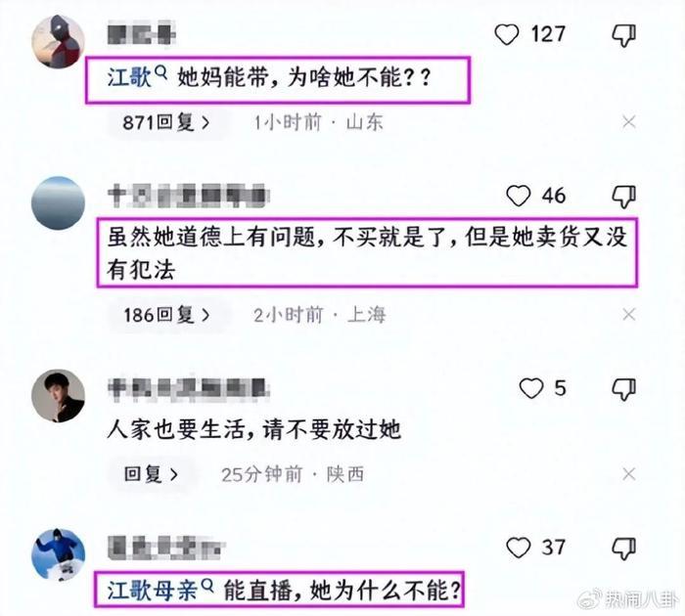This screenshot has width=685, height=616.
Task: Expand the 186回复 replies
Action: coord(167,315)
